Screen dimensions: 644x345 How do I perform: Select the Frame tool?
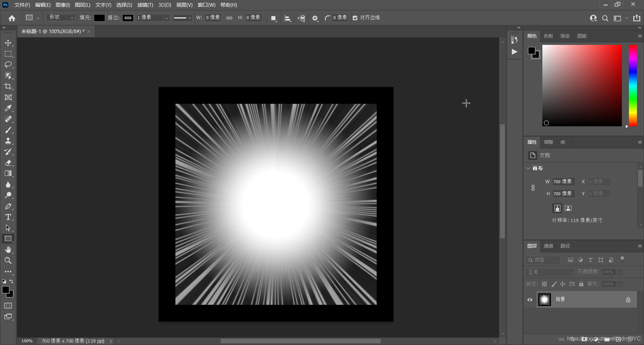pyautogui.click(x=8, y=97)
